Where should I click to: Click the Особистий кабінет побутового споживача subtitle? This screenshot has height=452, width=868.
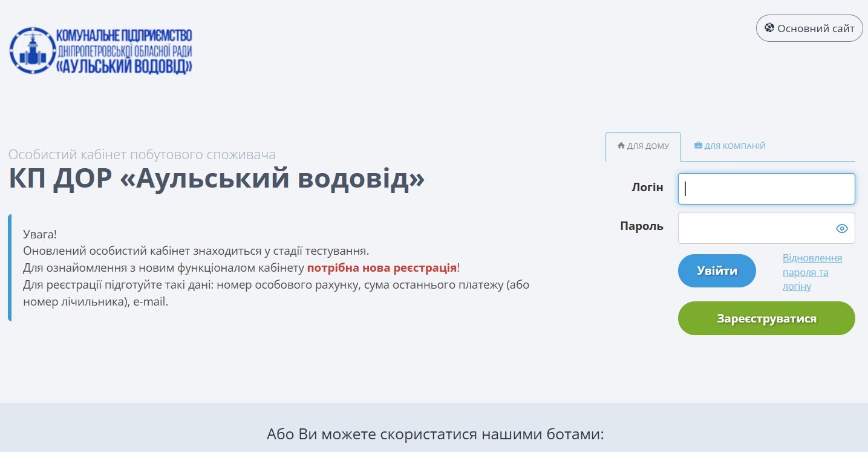pos(142,154)
